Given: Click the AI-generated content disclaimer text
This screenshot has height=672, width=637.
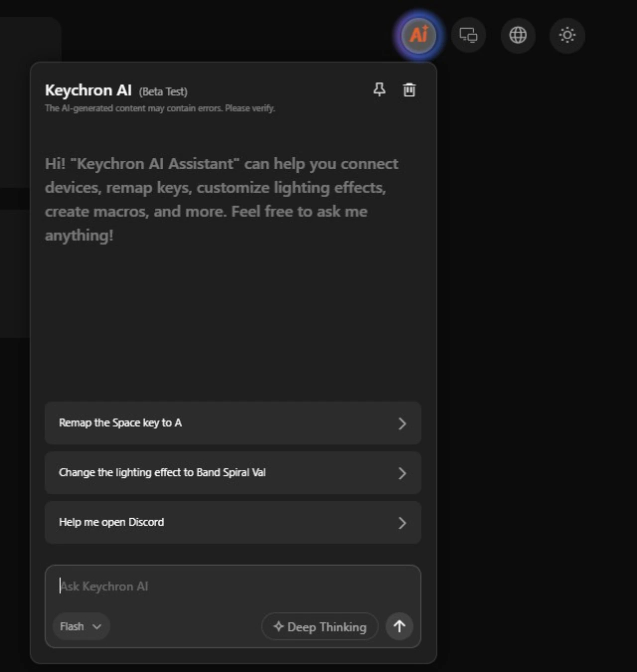Looking at the screenshot, I should point(160,108).
